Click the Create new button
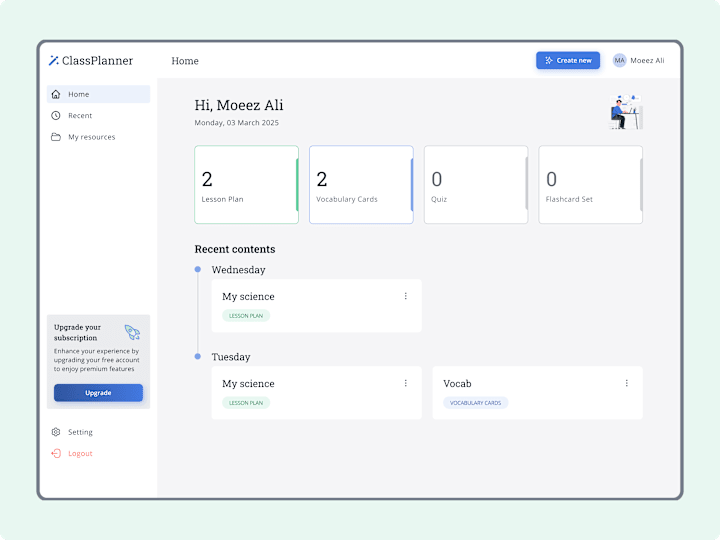 pyautogui.click(x=568, y=60)
